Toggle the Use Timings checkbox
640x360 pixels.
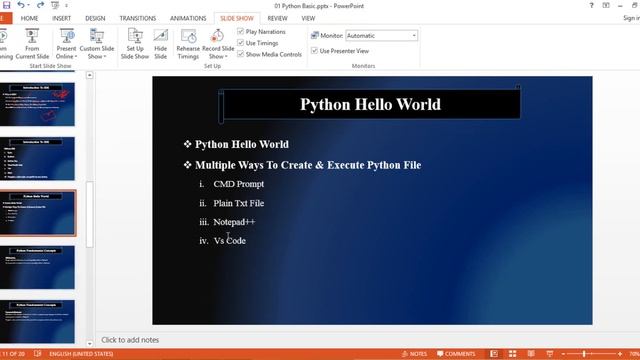(x=240, y=43)
